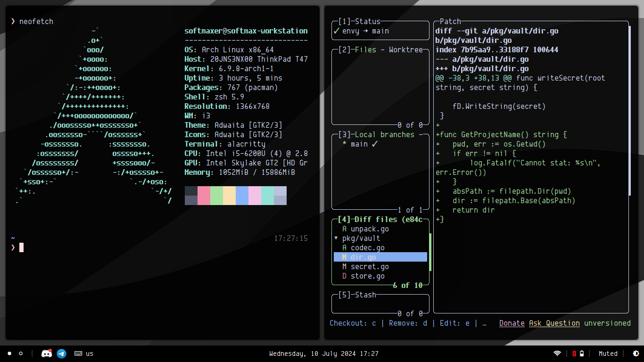
Task: Open Discord from the status bar
Action: click(47, 354)
